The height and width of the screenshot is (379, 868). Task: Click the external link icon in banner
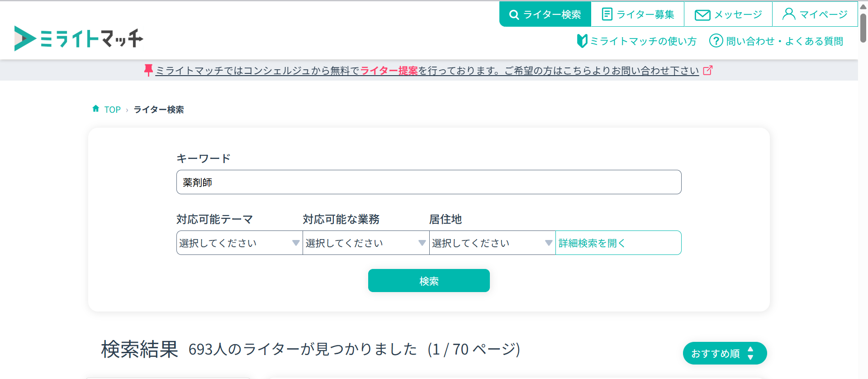coord(707,70)
